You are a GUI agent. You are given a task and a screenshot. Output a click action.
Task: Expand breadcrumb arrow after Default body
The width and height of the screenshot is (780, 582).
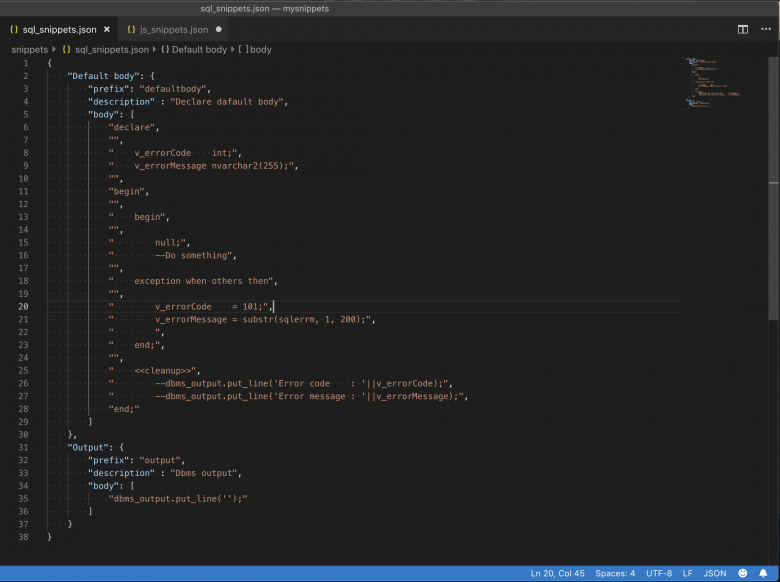click(232, 49)
